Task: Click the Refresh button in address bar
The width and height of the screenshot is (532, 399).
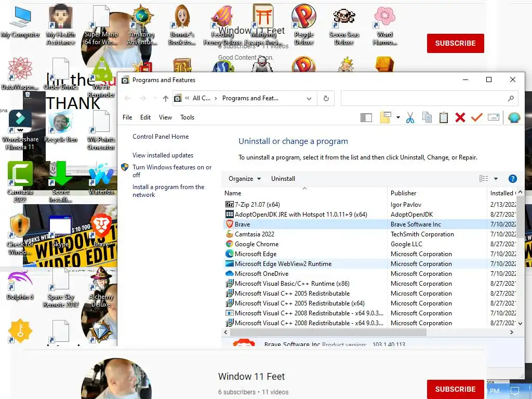Action: [326, 98]
